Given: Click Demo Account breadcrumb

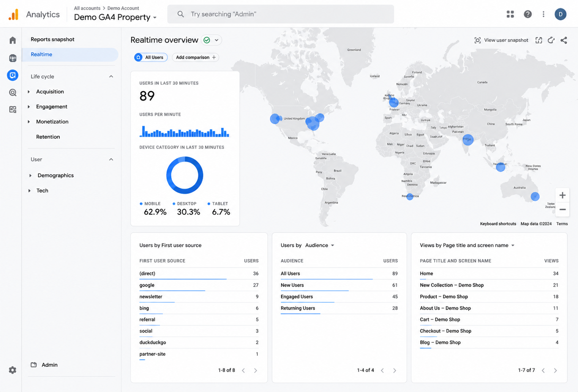Looking at the screenshot, I should 123,8.
